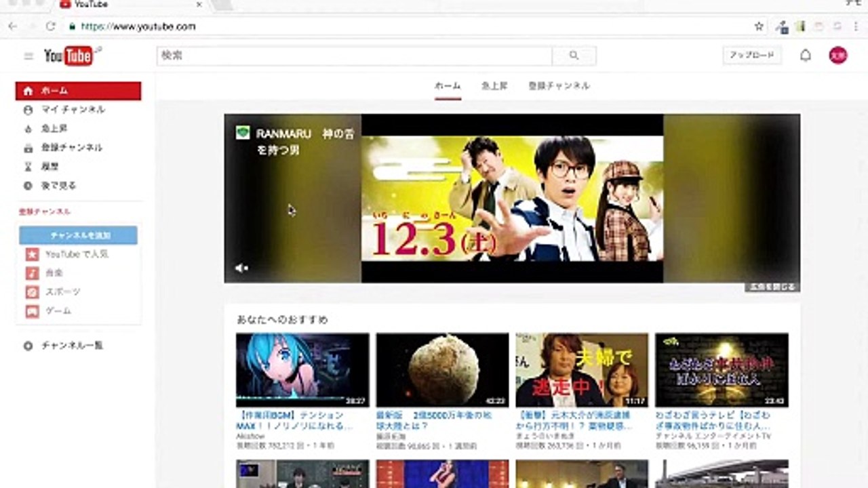Click the secure padlock in address bar
The height and width of the screenshot is (488, 868).
pyautogui.click(x=73, y=27)
